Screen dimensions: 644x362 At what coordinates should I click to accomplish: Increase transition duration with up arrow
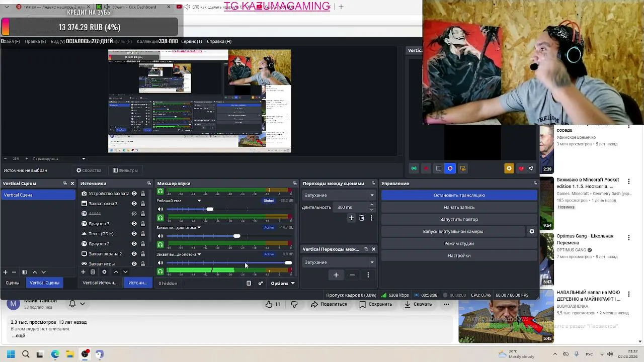coord(372,205)
